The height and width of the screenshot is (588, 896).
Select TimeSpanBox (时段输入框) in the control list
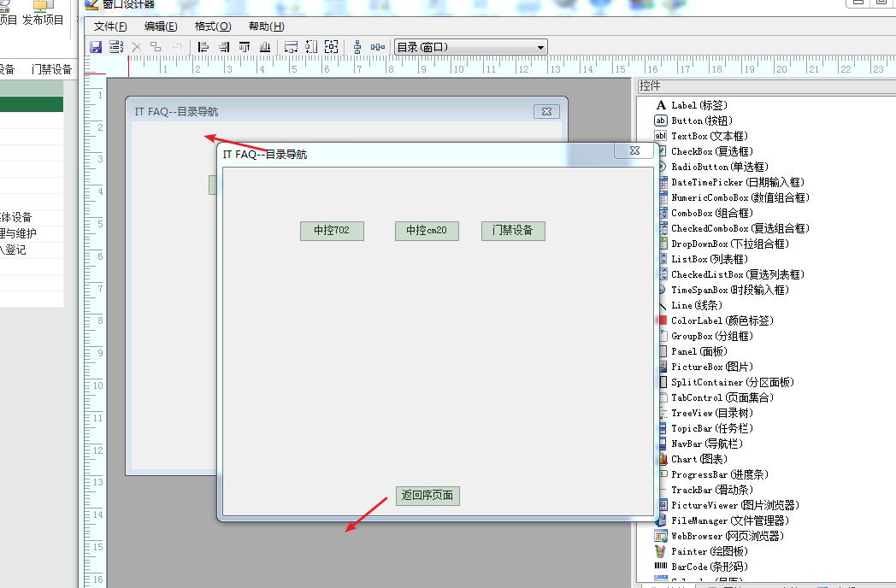pyautogui.click(x=730, y=291)
